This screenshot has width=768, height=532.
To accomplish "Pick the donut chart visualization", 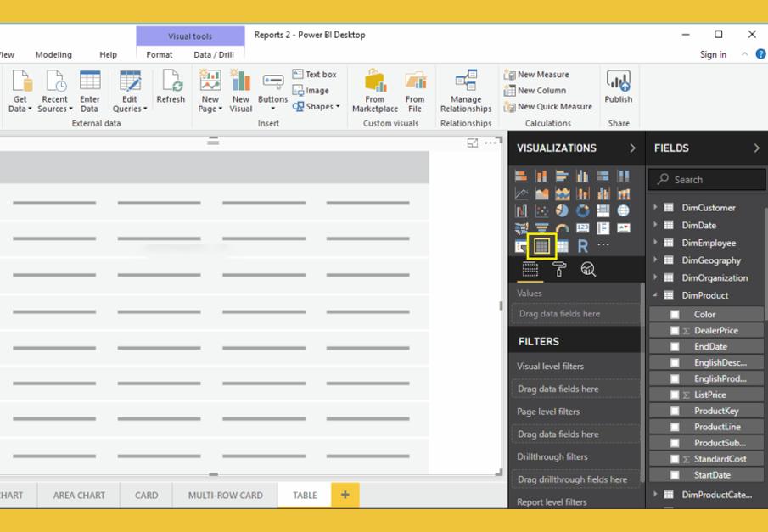I will [x=582, y=211].
